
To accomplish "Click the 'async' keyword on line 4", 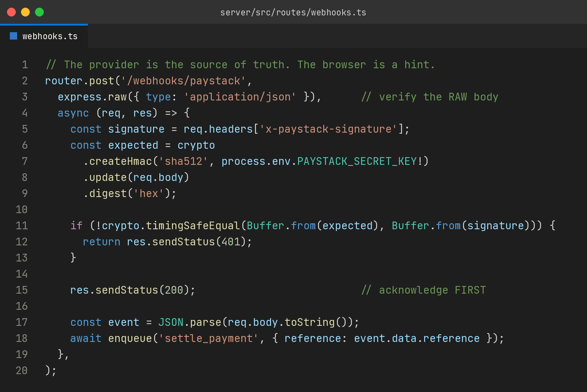I will 73,113.
